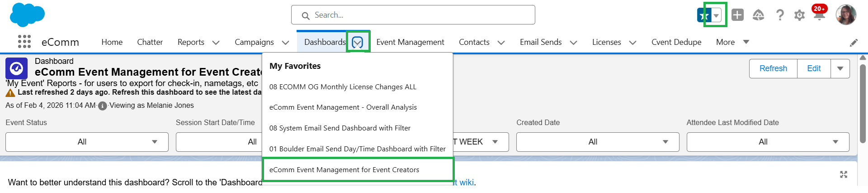Open the notifications bell
Screen dimensions: 868x193
pyautogui.click(x=819, y=15)
